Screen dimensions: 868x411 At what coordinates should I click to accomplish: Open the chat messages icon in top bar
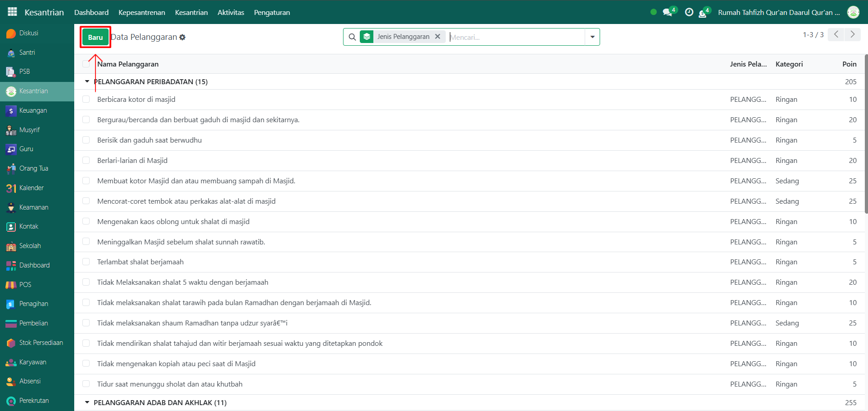667,12
